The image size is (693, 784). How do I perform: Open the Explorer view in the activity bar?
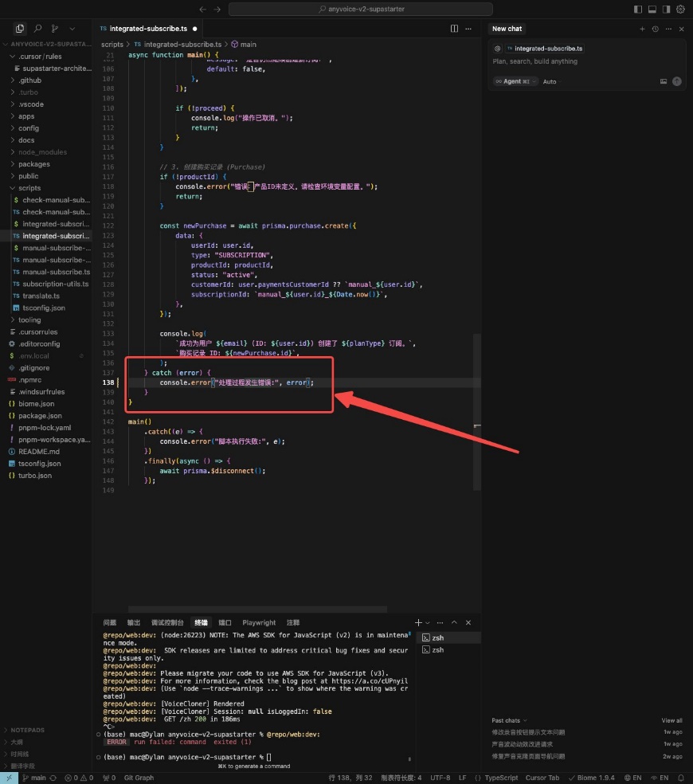[x=21, y=29]
